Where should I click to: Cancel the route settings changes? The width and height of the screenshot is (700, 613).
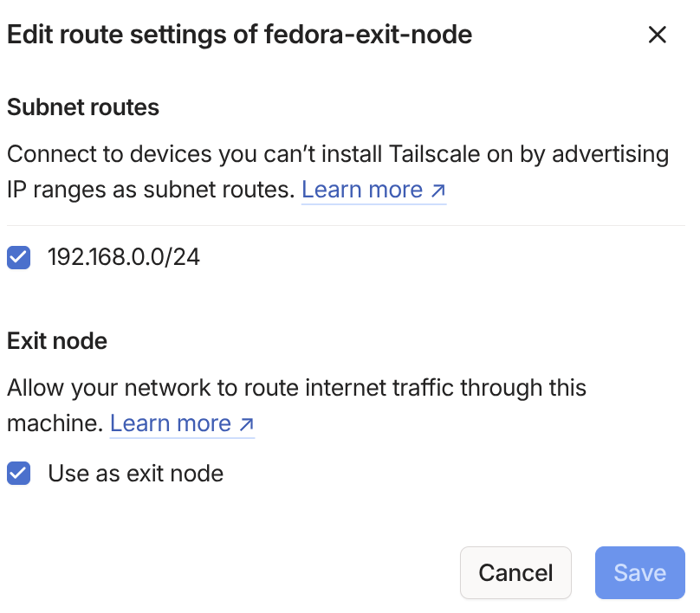(515, 572)
